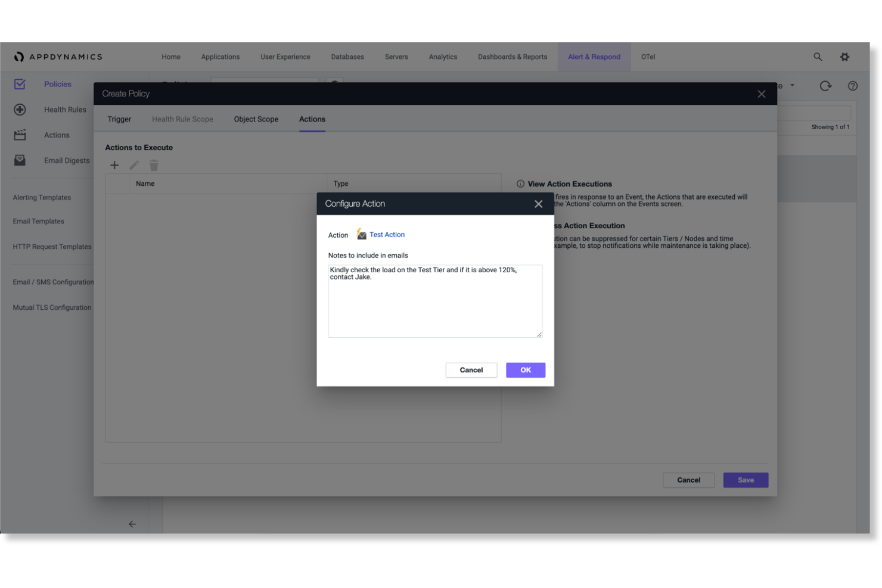Open Email Templates in sidebar

(x=38, y=222)
